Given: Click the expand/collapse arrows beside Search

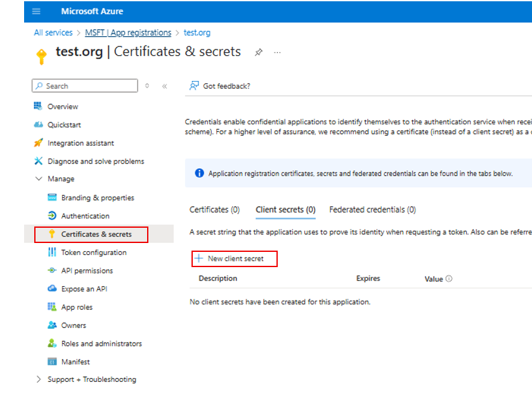Looking at the screenshot, I should [147, 86].
